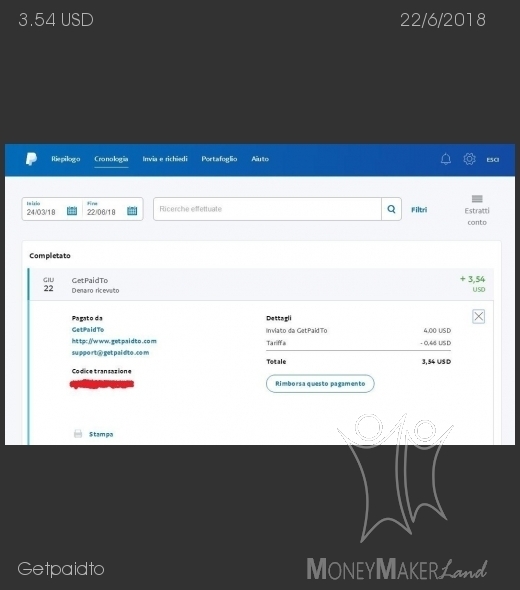520x590 pixels.
Task: Click the Estratti conto statements icon
Action: tap(477, 199)
